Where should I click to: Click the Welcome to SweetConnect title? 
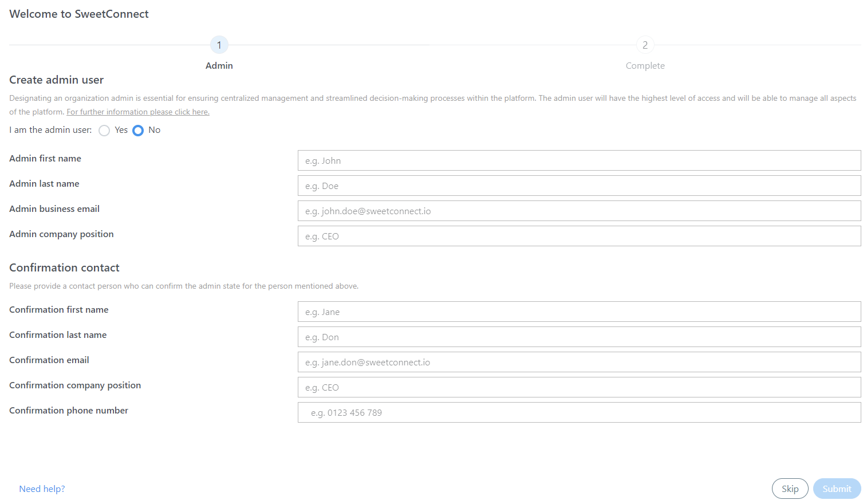pyautogui.click(x=79, y=14)
